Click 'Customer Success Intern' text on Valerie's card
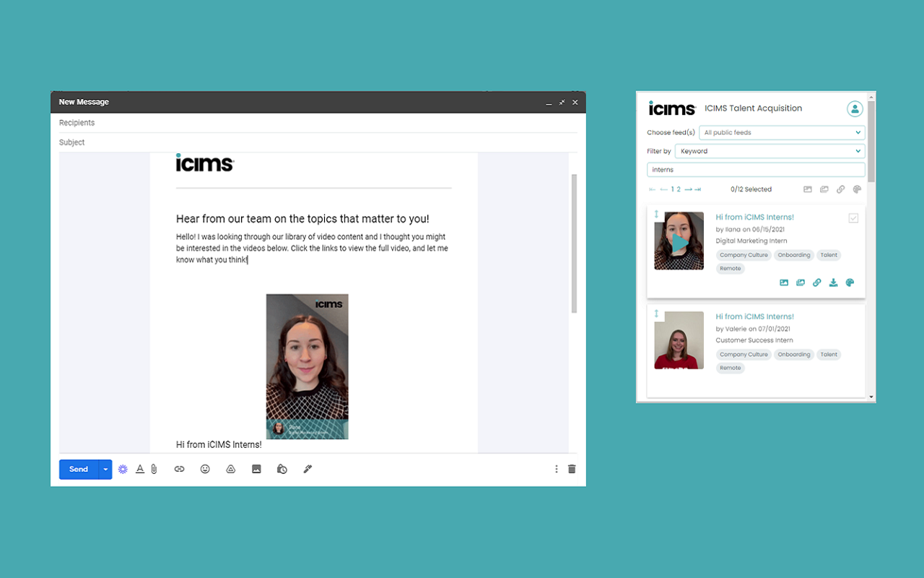 click(754, 340)
